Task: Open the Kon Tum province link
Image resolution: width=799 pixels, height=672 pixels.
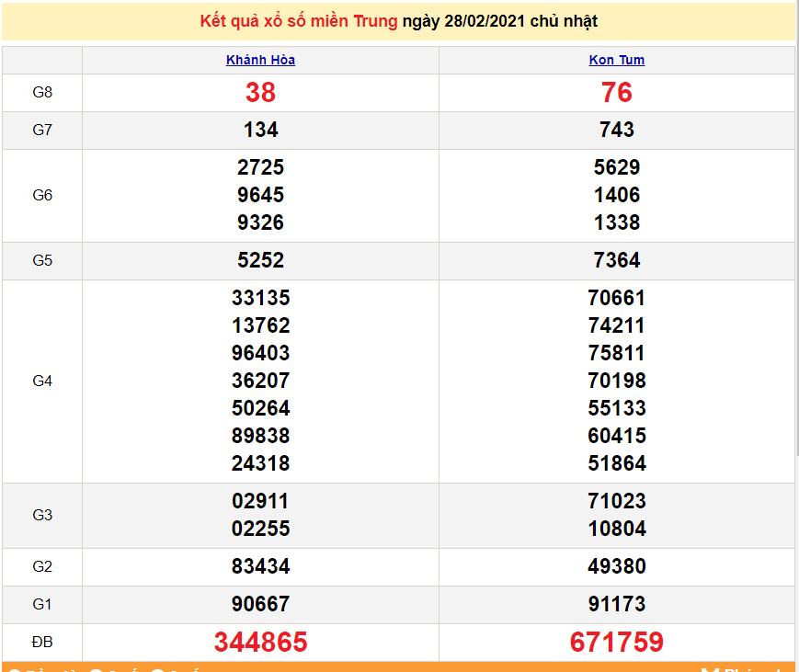Action: pyautogui.click(x=616, y=60)
